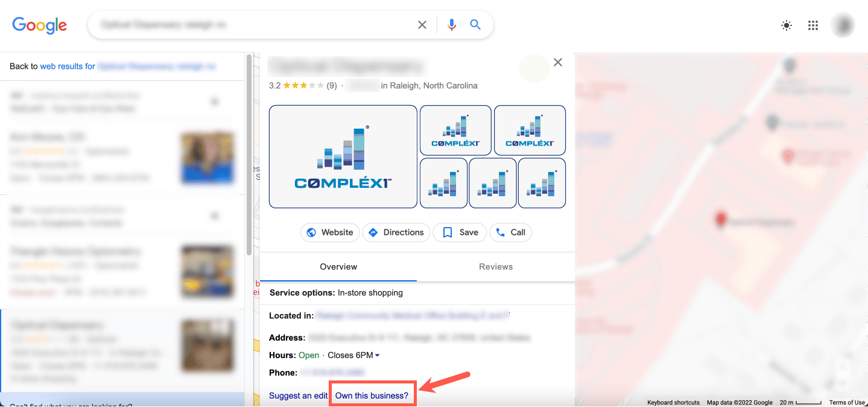
Task: Click the blue search magnifier icon
Action: pyautogui.click(x=475, y=25)
